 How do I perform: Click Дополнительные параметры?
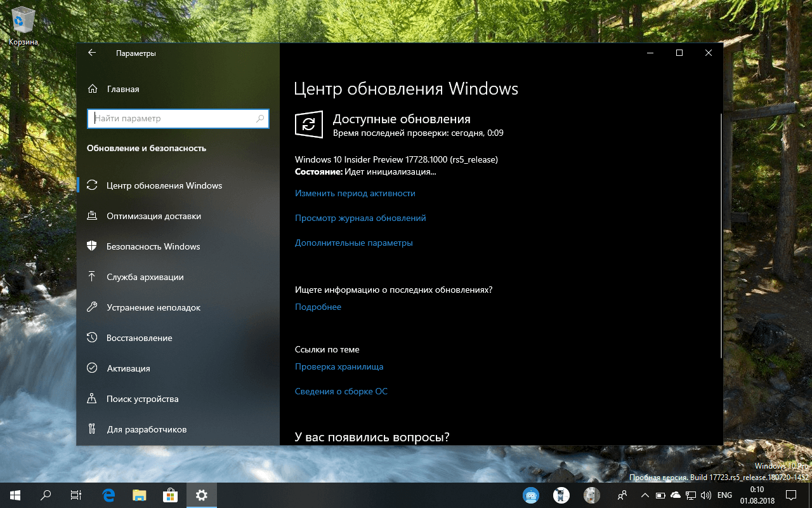(x=353, y=243)
